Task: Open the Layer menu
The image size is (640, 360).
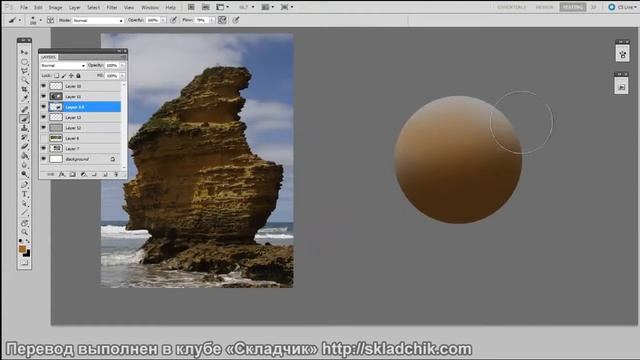Action: (x=75, y=7)
